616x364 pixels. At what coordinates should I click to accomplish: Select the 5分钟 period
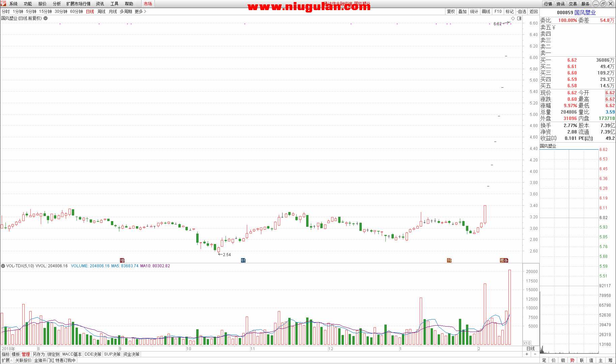(31, 11)
